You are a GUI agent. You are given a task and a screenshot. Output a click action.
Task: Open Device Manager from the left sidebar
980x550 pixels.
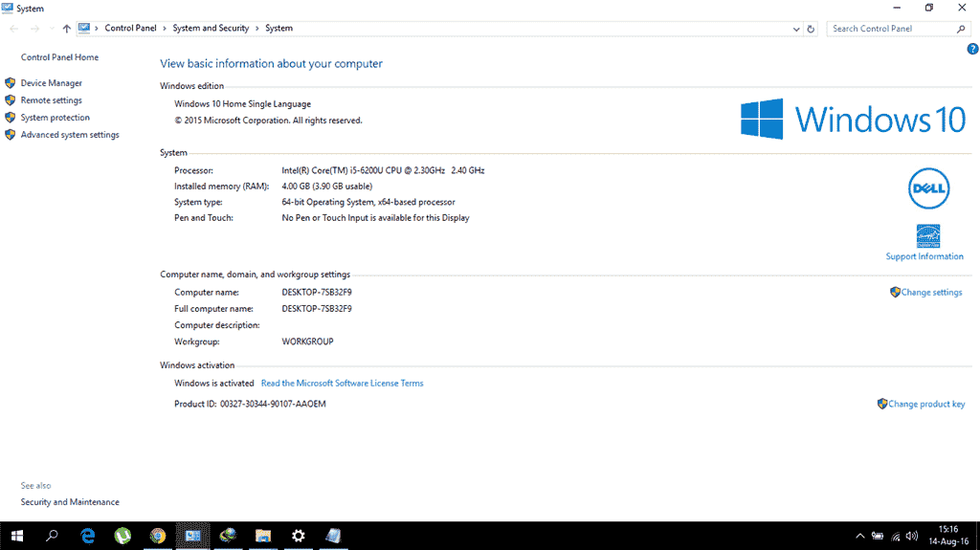(52, 83)
